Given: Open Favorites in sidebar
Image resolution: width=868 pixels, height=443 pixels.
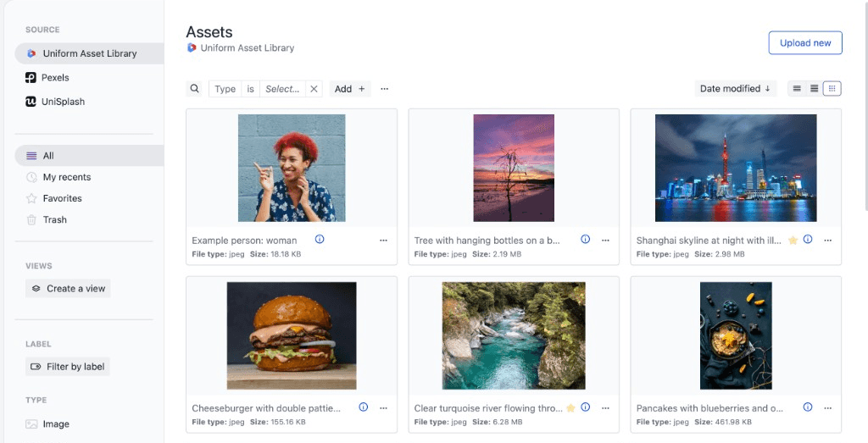Looking at the screenshot, I should (54, 198).
